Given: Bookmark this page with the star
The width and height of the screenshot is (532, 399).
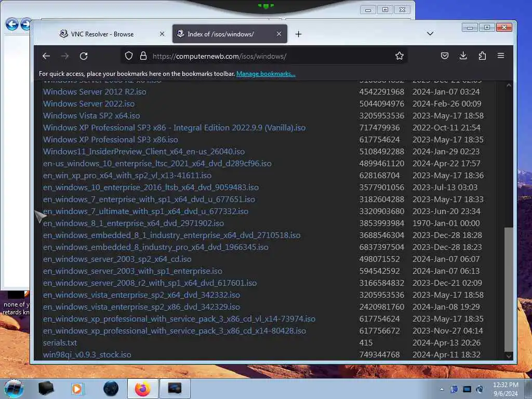Looking at the screenshot, I should [400, 56].
